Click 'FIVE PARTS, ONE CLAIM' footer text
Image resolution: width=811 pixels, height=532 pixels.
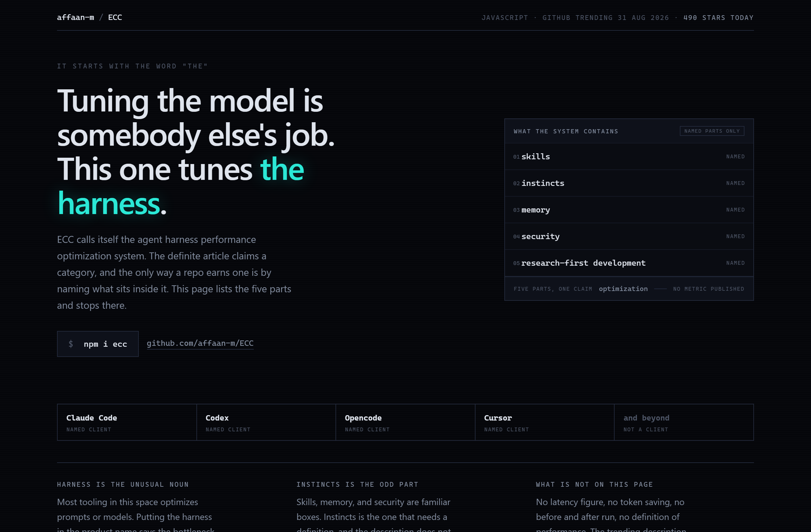tap(553, 289)
